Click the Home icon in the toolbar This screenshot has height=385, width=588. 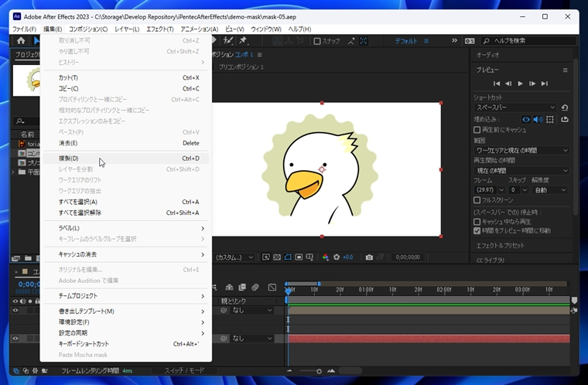pos(21,41)
